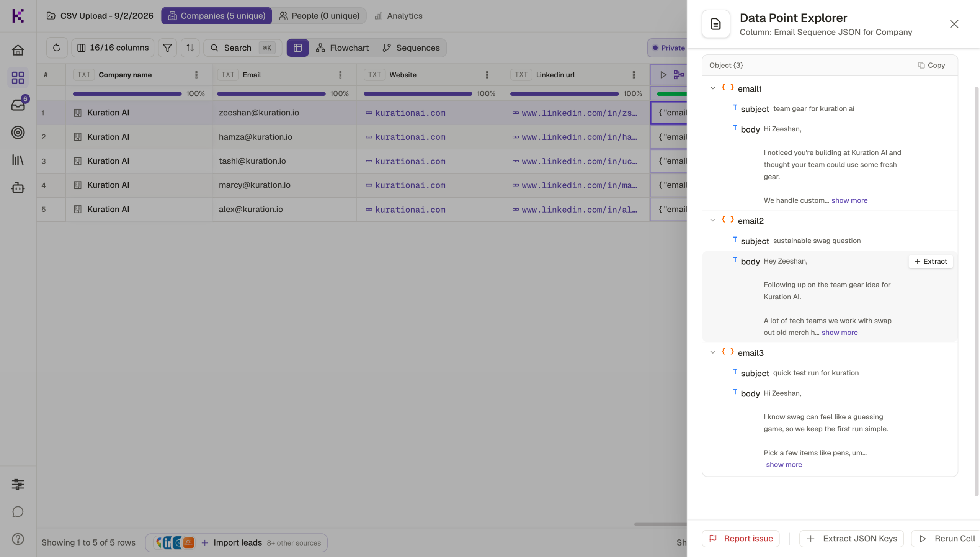This screenshot has width=980, height=557.
Task: Click the Google Maps source icon near Import leads
Action: [158, 543]
